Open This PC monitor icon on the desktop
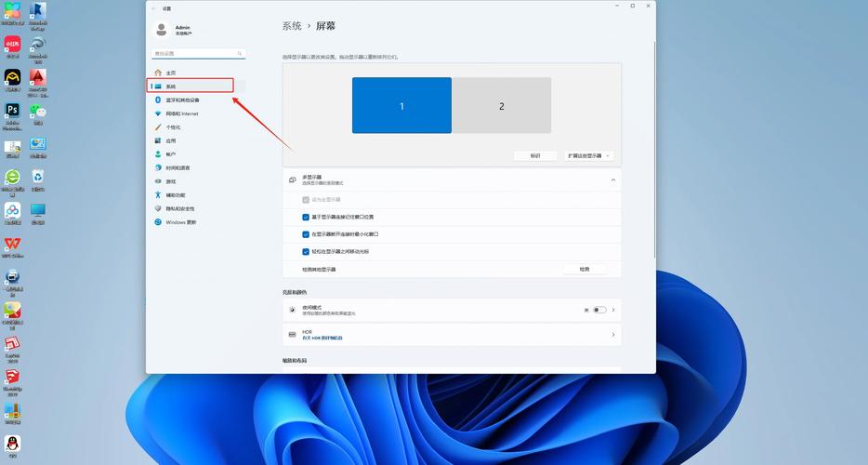Image resolution: width=868 pixels, height=465 pixels. 38,210
